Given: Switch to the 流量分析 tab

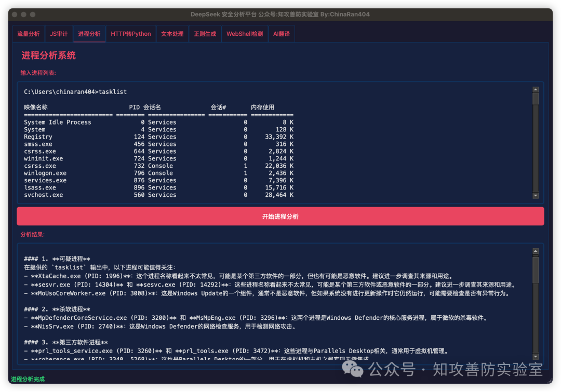Looking at the screenshot, I should (28, 34).
